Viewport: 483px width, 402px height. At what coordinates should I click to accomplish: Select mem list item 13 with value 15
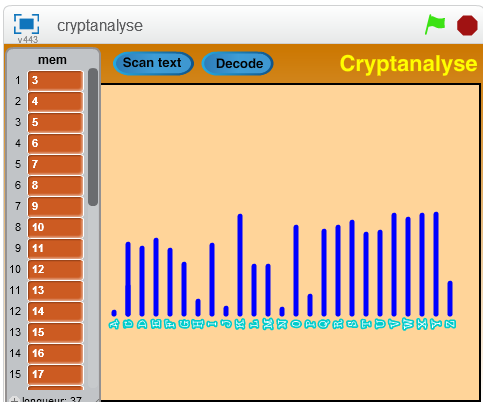[55, 332]
